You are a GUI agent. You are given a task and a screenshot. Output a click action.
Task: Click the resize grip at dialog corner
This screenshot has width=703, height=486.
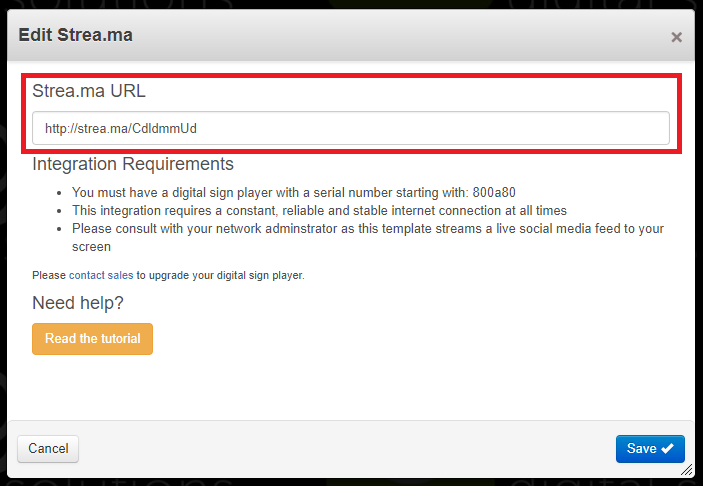click(686, 470)
